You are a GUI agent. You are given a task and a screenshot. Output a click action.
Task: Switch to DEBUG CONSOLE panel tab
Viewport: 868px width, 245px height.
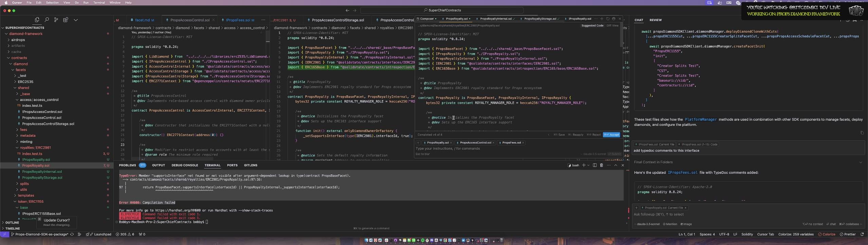[185, 165]
